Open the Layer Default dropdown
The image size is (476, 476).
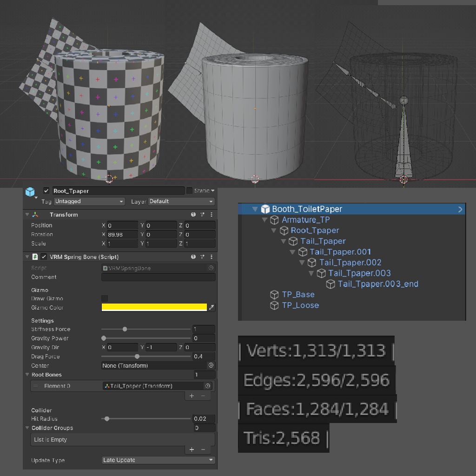181,201
